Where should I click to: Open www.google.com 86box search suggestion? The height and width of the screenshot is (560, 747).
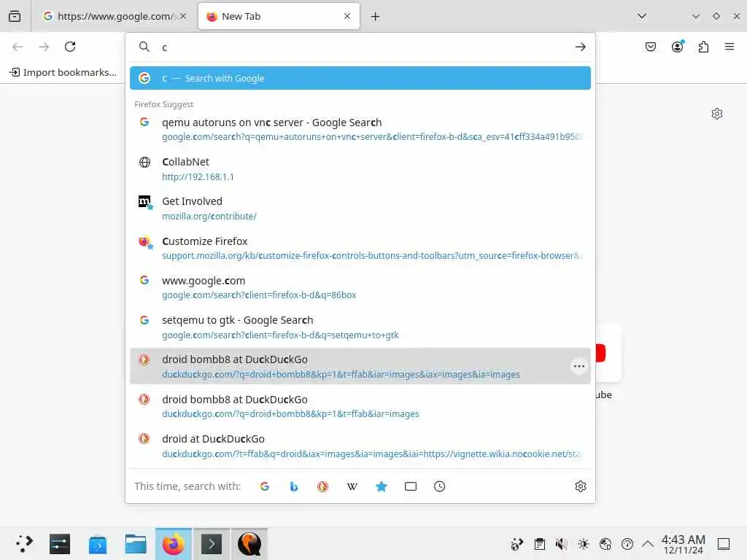[x=360, y=287]
